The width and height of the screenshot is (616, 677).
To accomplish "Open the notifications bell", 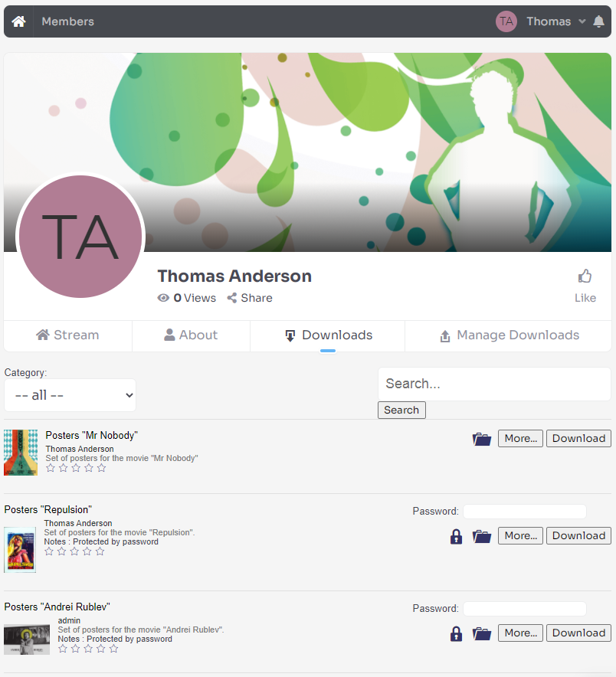I will pos(598,21).
